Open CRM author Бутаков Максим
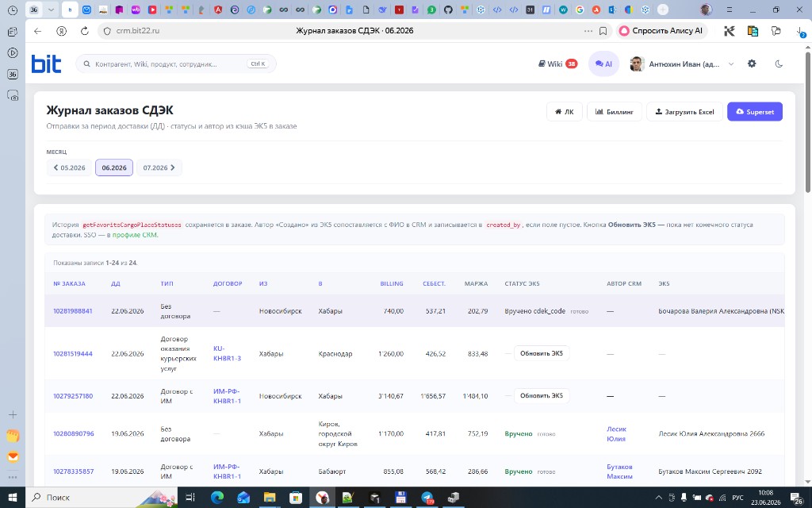 pos(619,471)
